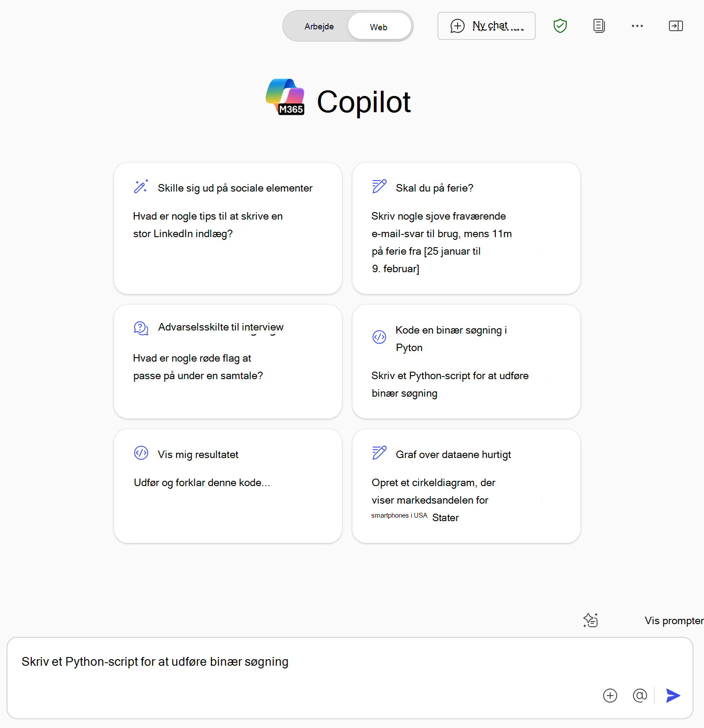Click 'Hvad er nogle røde flag at' text

192,358
